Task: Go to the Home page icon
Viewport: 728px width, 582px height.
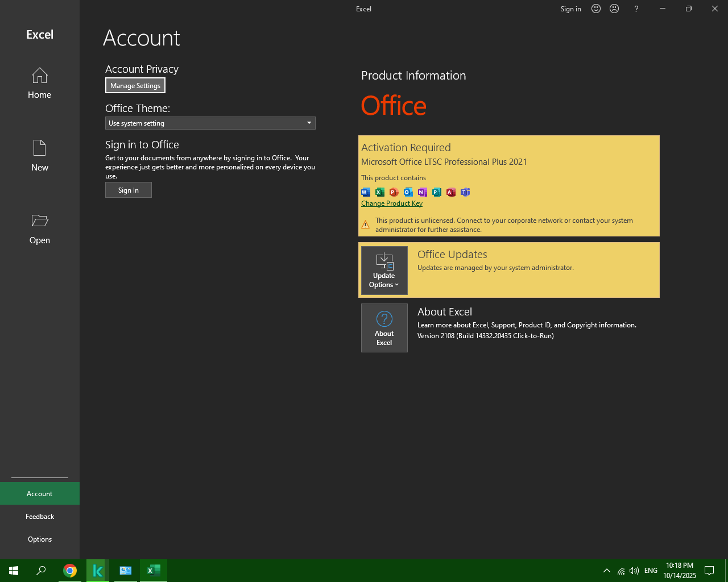Action: pyautogui.click(x=40, y=76)
